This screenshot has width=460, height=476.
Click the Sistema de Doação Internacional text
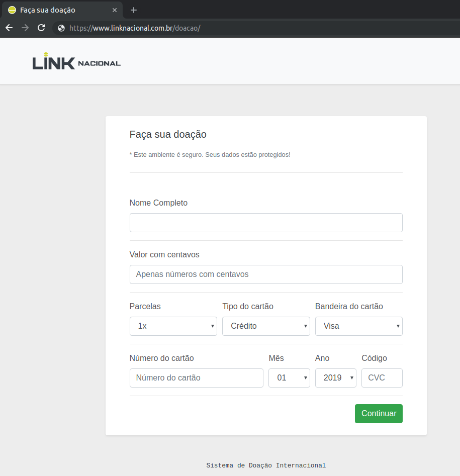[266, 465]
